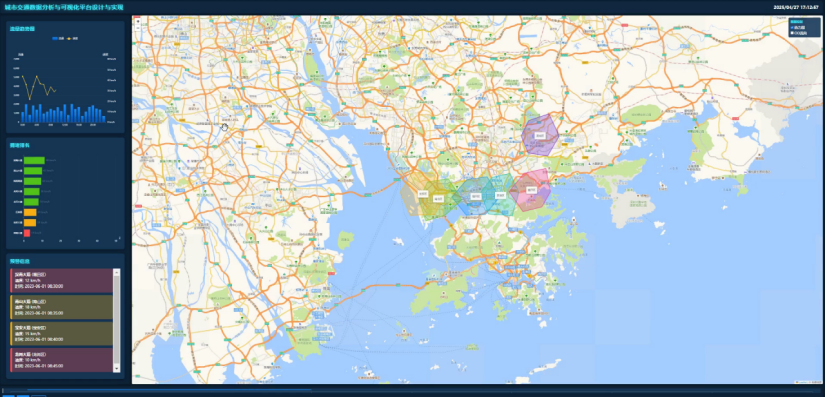
Task: Click the alert list scroll-up arrow
Action: 117,272
